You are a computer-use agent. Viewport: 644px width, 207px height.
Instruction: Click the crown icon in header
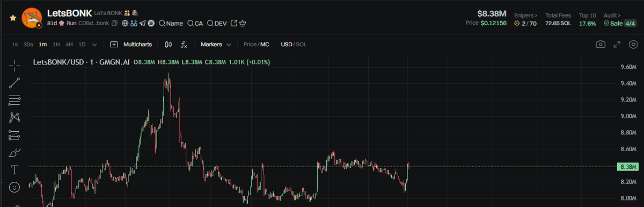[243, 23]
